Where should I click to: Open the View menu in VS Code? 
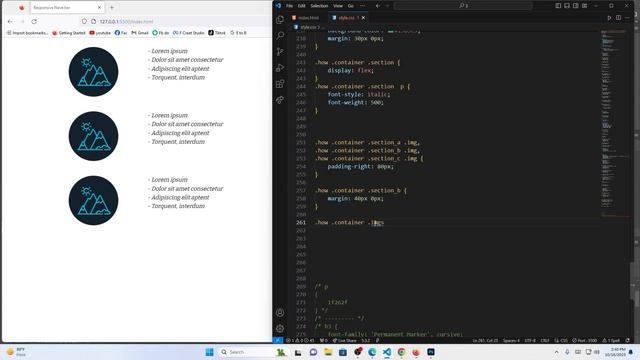pos(338,6)
